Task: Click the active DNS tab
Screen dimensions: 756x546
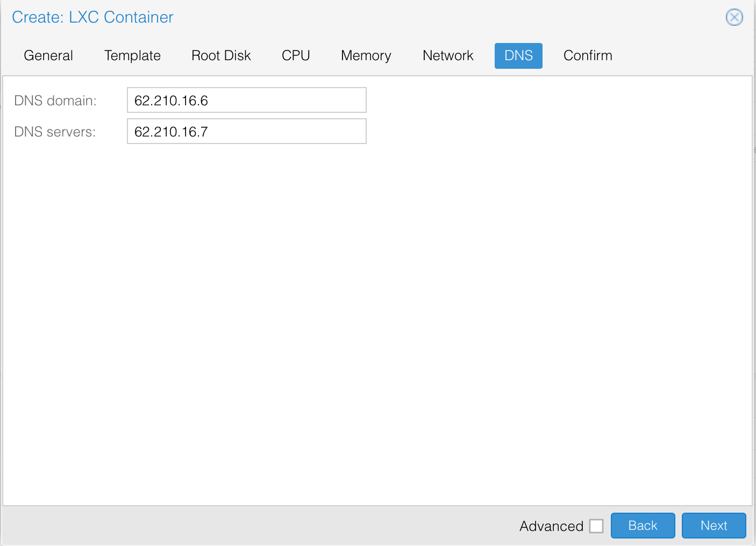Action: pyautogui.click(x=518, y=56)
